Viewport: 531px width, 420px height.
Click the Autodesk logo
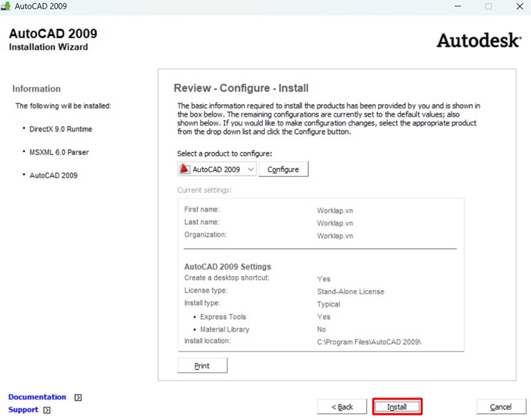pyautogui.click(x=478, y=40)
